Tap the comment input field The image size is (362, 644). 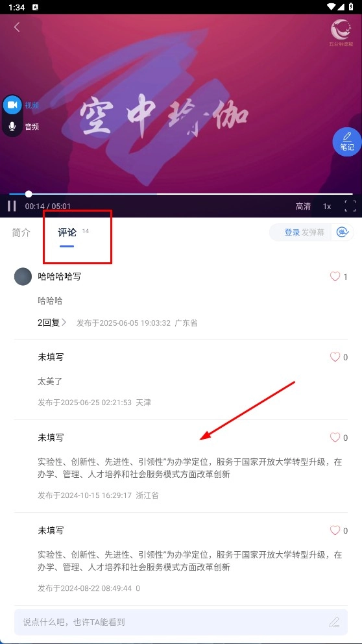point(181,622)
